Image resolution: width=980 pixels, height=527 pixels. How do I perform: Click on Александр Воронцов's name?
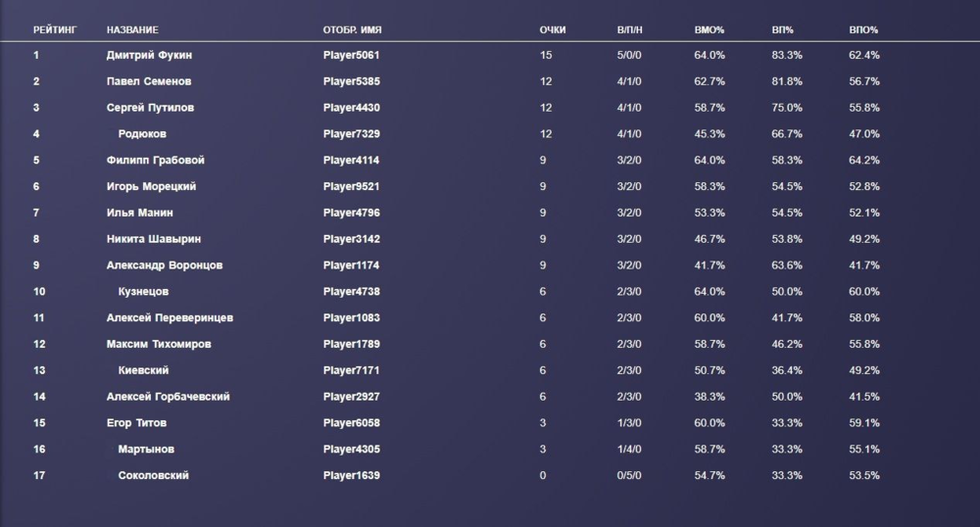165,265
